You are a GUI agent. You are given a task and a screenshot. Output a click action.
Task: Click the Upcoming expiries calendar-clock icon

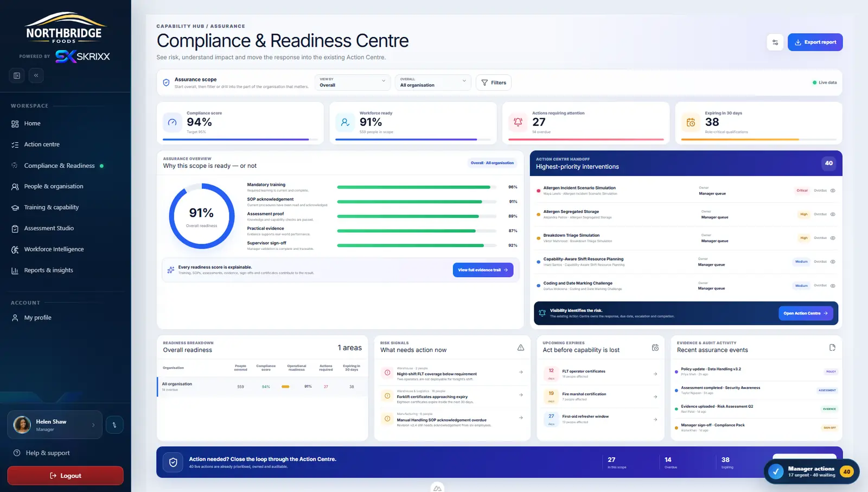click(655, 348)
